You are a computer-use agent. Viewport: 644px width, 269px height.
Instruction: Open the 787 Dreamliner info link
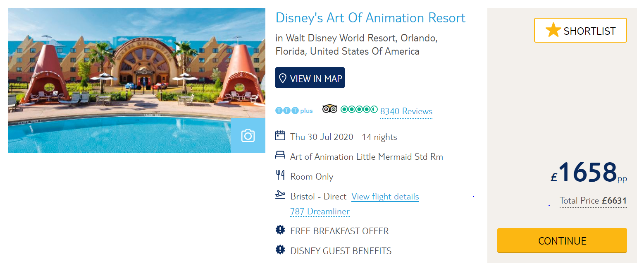click(x=320, y=211)
